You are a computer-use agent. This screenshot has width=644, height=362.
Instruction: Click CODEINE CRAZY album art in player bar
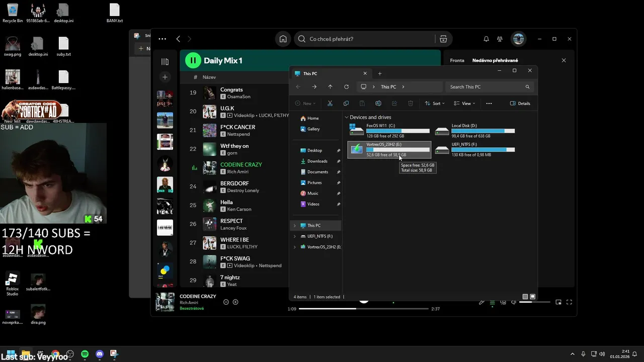pyautogui.click(x=165, y=302)
